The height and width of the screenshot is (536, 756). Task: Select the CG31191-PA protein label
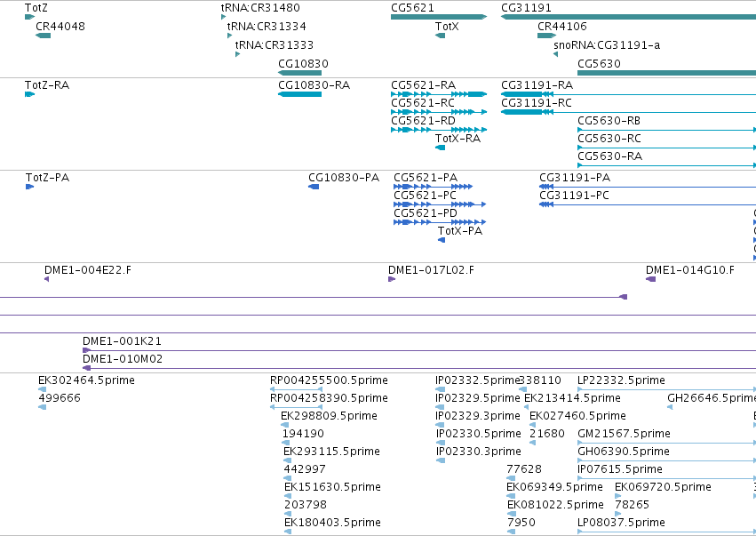click(575, 178)
